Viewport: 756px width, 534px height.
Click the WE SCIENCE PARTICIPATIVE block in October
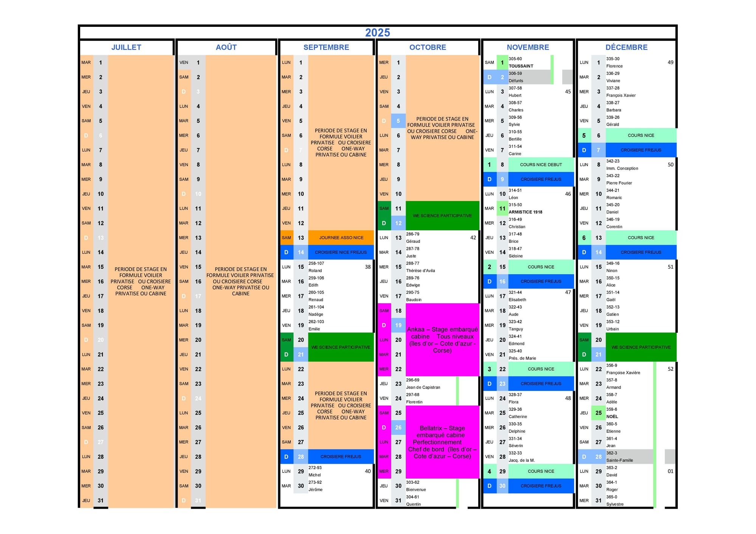442,216
